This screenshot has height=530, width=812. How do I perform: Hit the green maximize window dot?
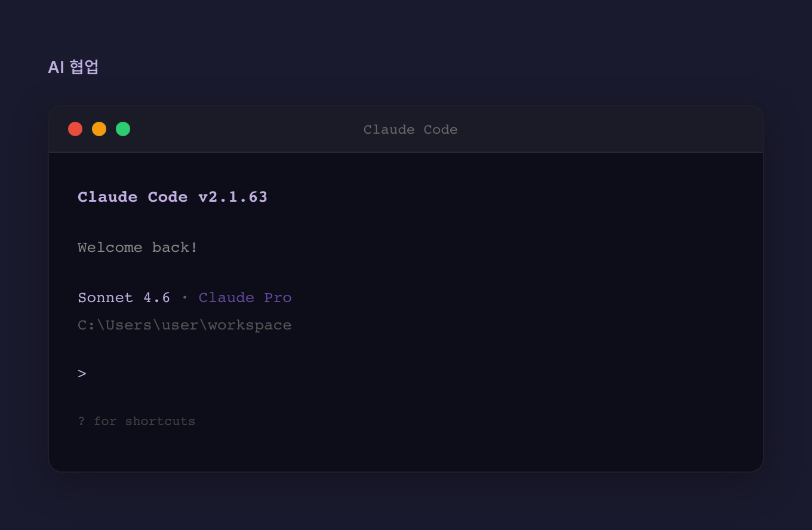(x=123, y=129)
